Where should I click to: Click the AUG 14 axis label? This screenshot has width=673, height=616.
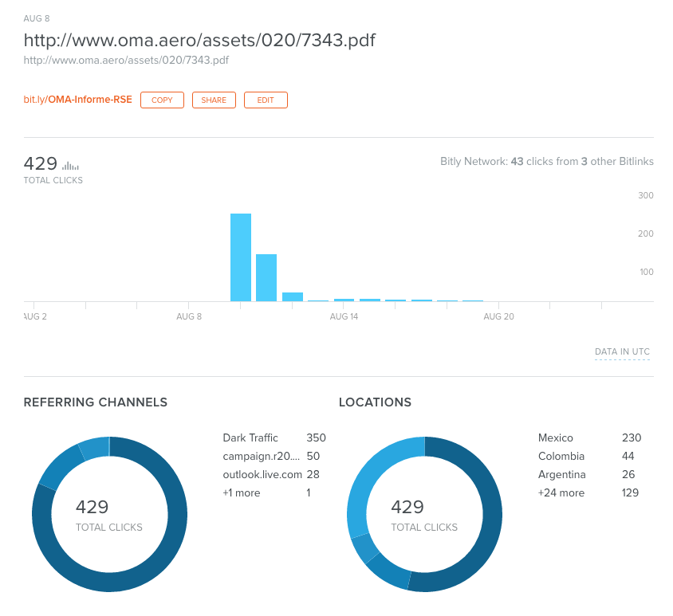(344, 316)
